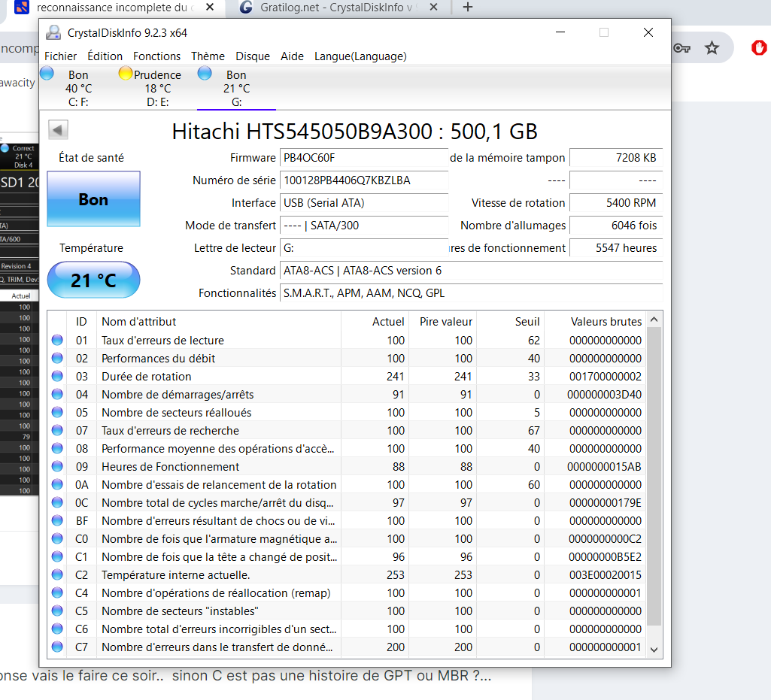The width and height of the screenshot is (771, 700).
Task: Open the Thème menu
Action: click(x=208, y=56)
